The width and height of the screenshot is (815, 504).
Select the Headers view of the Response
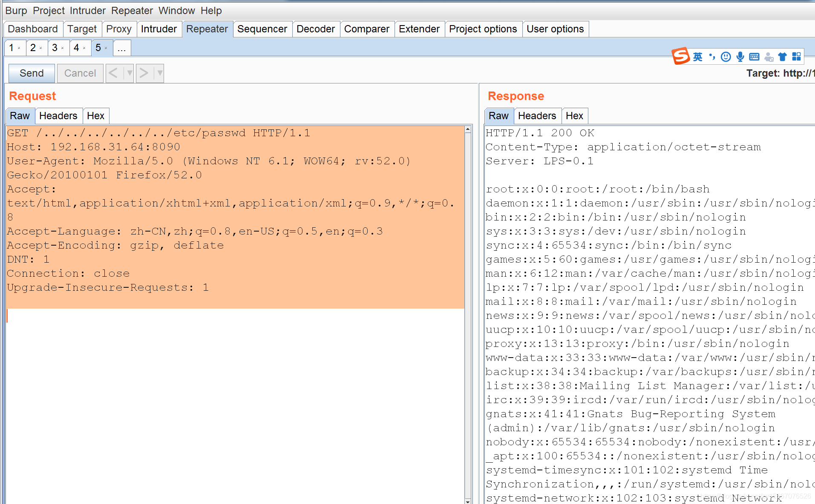537,116
